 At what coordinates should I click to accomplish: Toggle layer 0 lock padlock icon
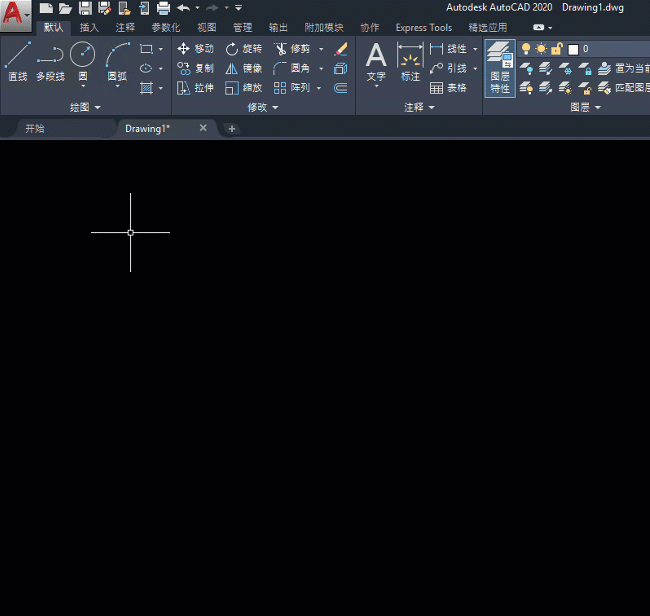(x=556, y=49)
